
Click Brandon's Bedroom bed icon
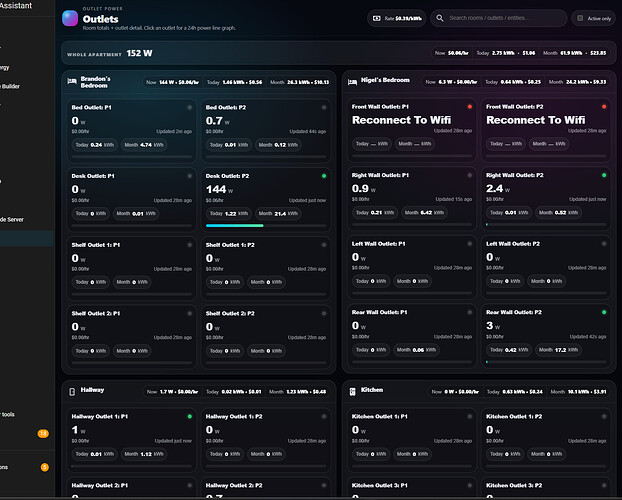click(x=72, y=81)
